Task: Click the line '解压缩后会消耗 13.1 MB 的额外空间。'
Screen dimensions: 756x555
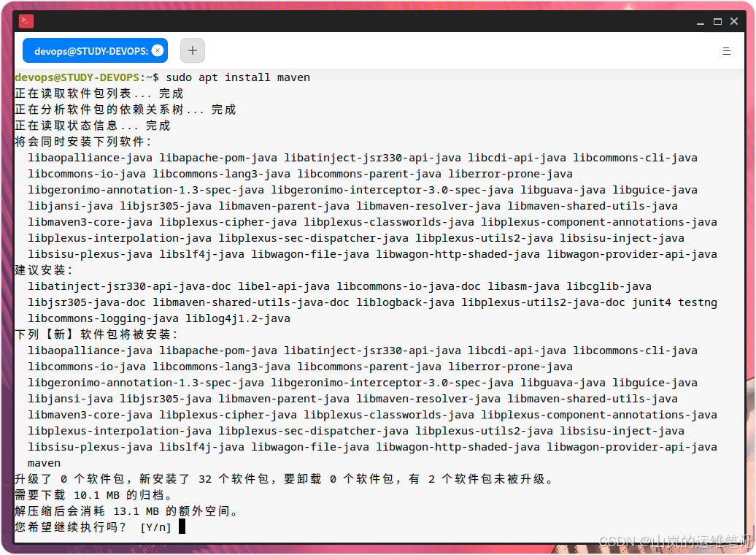Action: (127, 511)
